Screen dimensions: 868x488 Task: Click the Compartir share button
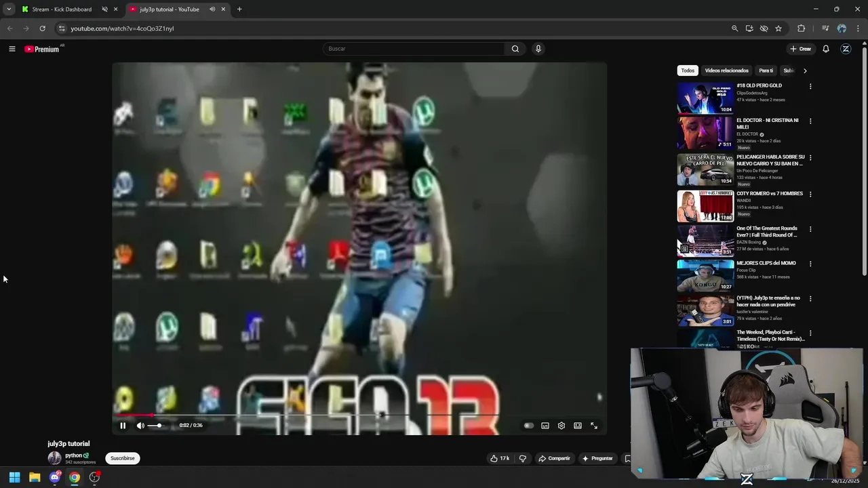[x=554, y=458]
